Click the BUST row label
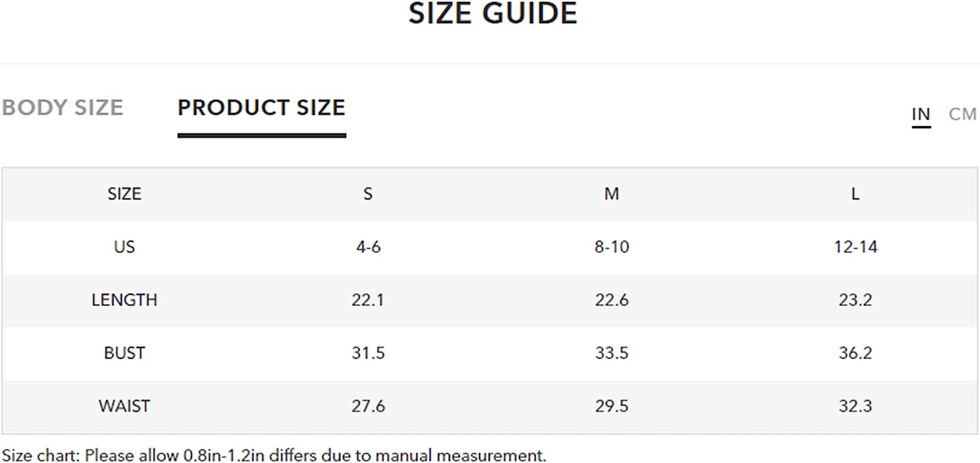 (x=124, y=353)
